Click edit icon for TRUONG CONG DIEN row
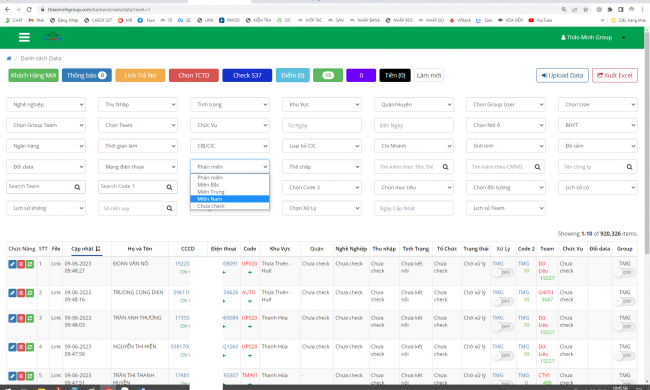The image size is (650, 390). pyautogui.click(x=12, y=293)
